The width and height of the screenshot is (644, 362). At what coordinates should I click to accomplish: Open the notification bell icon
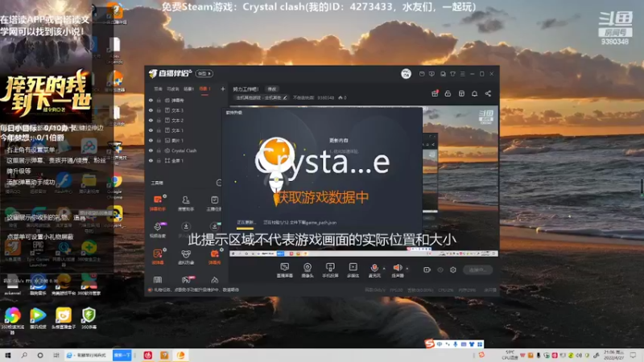[x=474, y=93]
